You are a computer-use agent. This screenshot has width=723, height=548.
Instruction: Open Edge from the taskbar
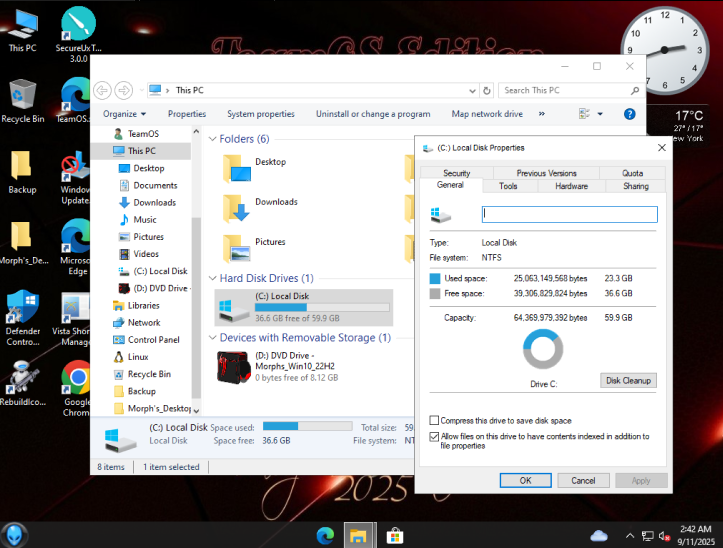point(325,536)
